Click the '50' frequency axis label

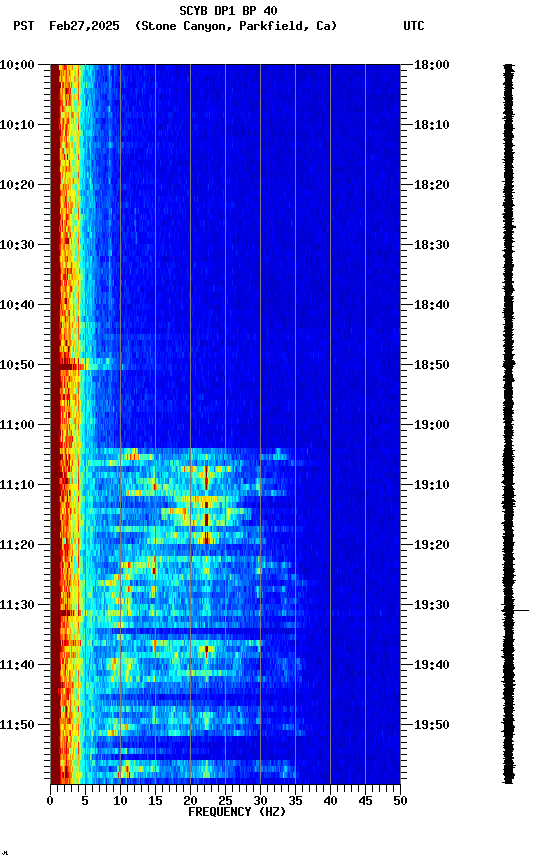pyautogui.click(x=400, y=801)
